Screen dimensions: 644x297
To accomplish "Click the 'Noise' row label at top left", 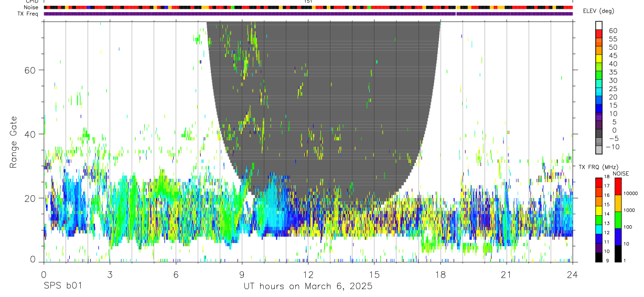I will [32, 7].
